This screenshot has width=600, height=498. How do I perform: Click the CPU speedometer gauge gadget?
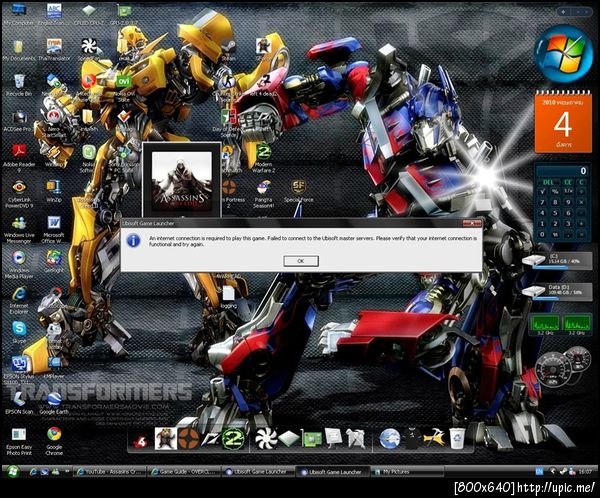(552, 370)
